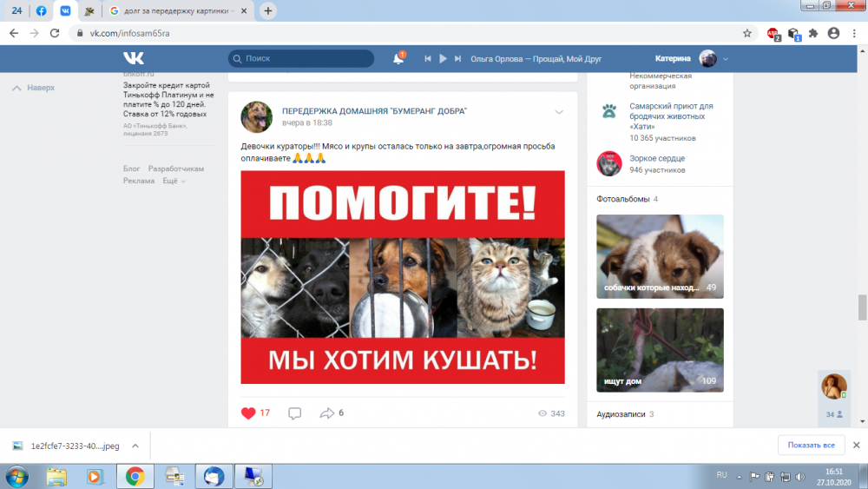Share the post with arrow icon
Image resolution: width=868 pixels, height=489 pixels.
(327, 413)
